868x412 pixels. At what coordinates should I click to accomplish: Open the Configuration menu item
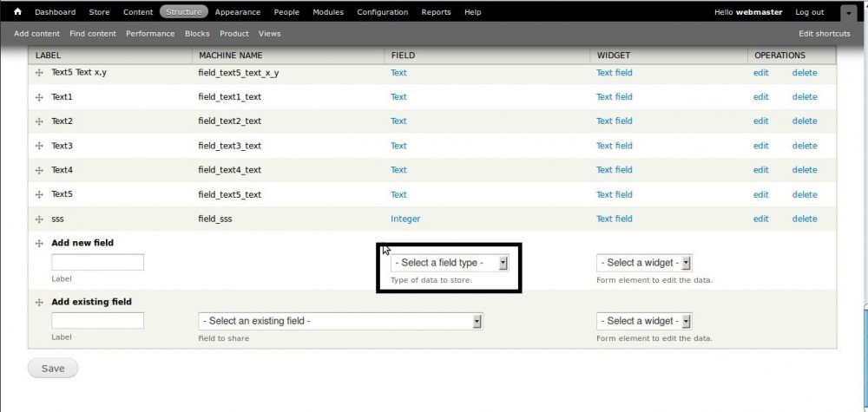(x=382, y=12)
